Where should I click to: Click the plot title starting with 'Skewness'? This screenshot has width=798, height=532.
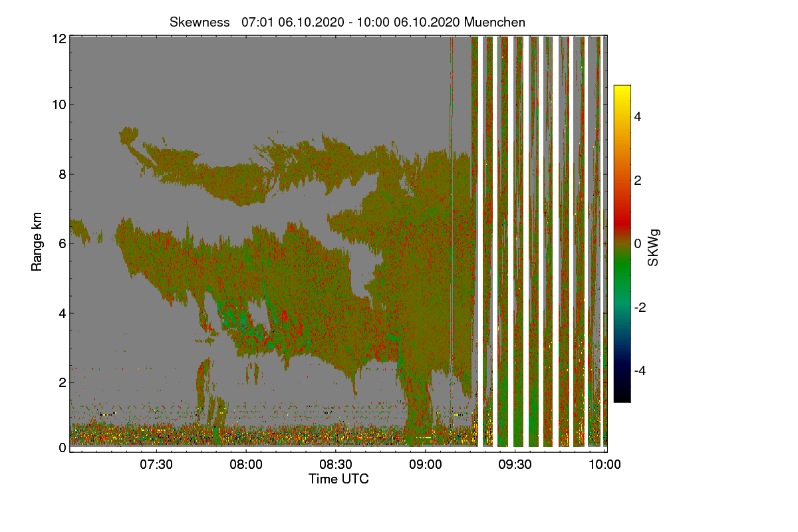pos(347,22)
